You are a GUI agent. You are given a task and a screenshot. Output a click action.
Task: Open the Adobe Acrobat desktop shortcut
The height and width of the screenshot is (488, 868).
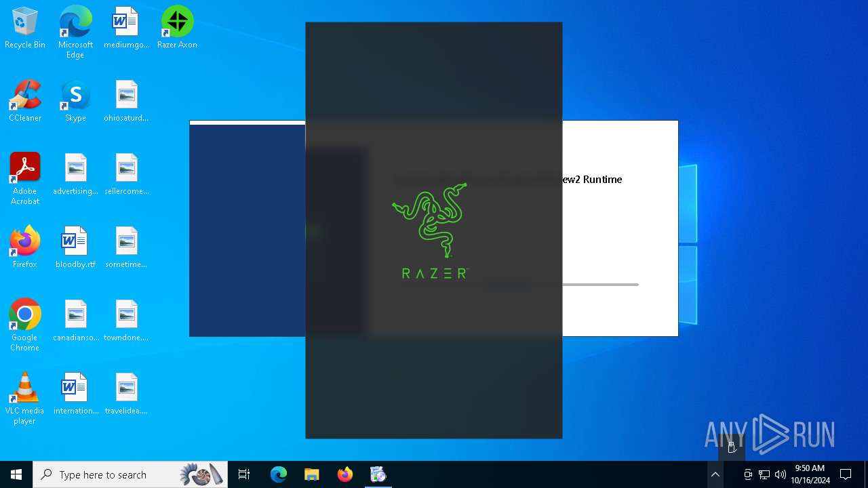coord(25,179)
